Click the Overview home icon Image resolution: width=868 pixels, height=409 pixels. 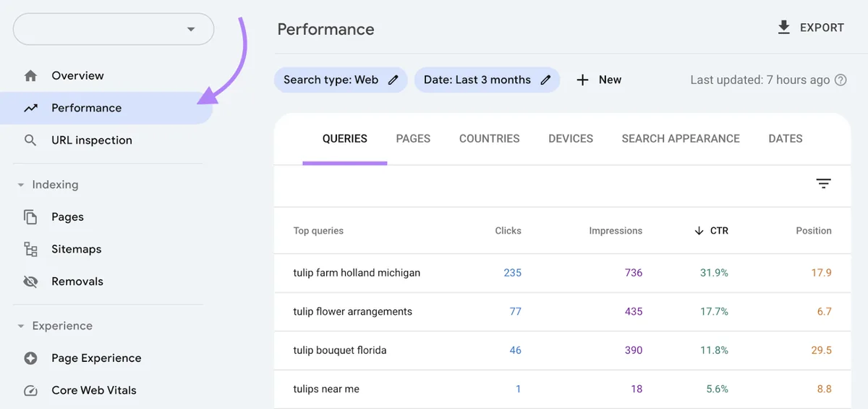click(30, 76)
